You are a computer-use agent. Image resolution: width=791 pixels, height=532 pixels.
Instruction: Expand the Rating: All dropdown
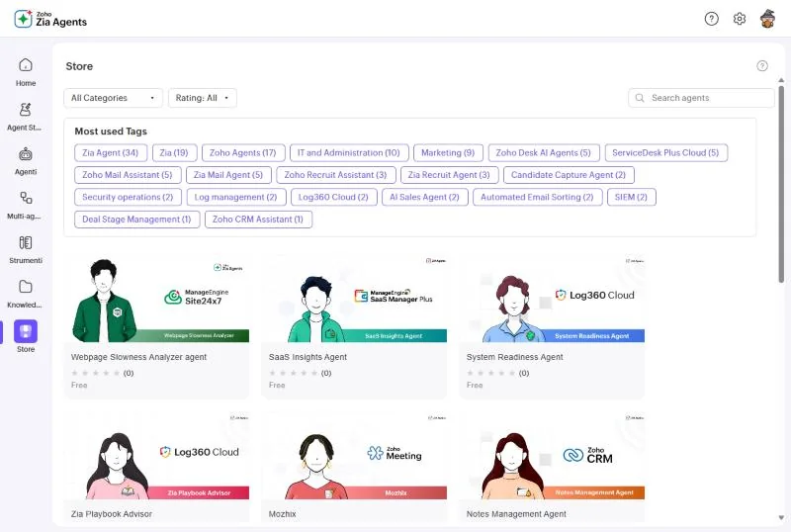[203, 98]
